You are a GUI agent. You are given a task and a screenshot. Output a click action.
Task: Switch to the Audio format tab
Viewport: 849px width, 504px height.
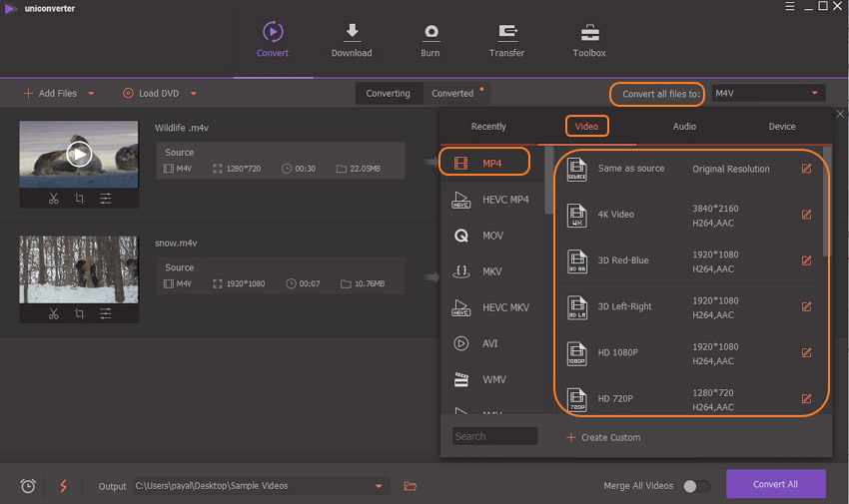[x=684, y=127]
